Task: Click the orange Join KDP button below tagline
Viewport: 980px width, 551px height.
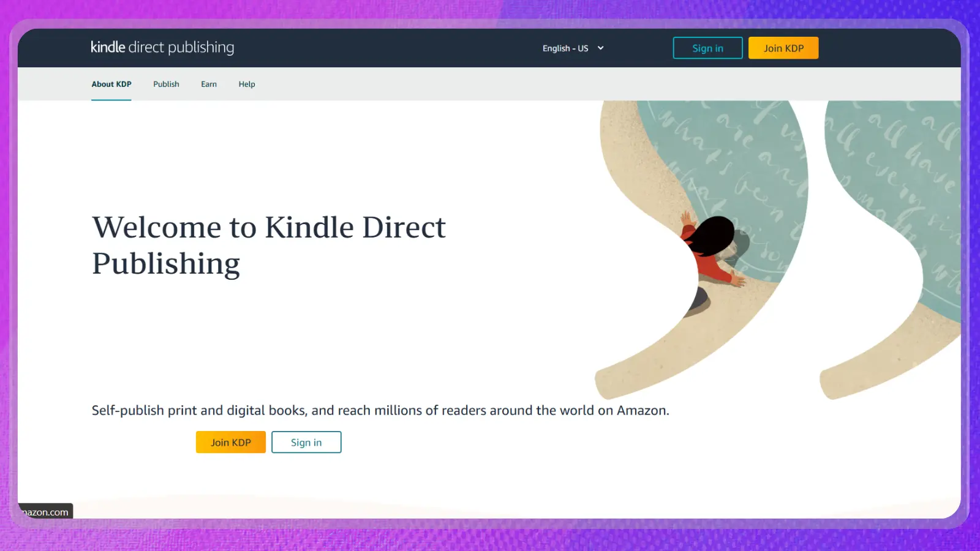Action: (x=231, y=442)
